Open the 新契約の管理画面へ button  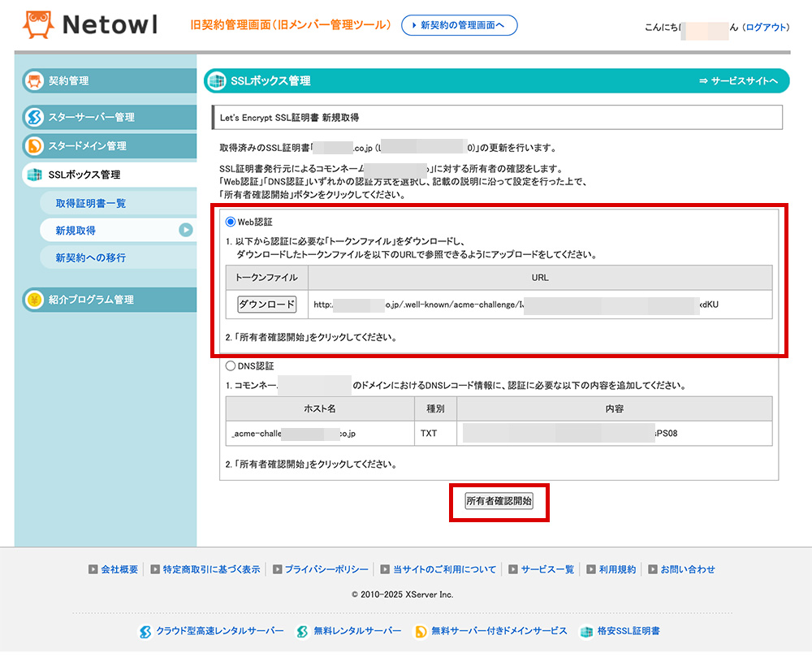pos(459,25)
